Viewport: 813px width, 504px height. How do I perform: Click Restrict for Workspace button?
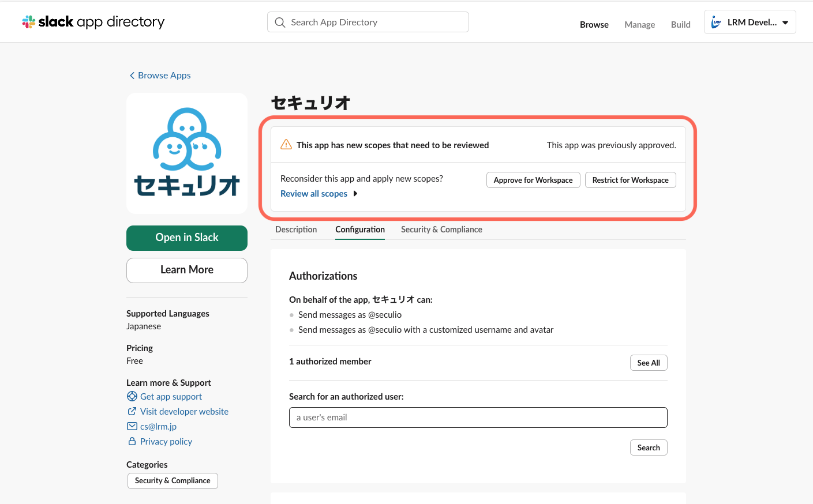[631, 180]
